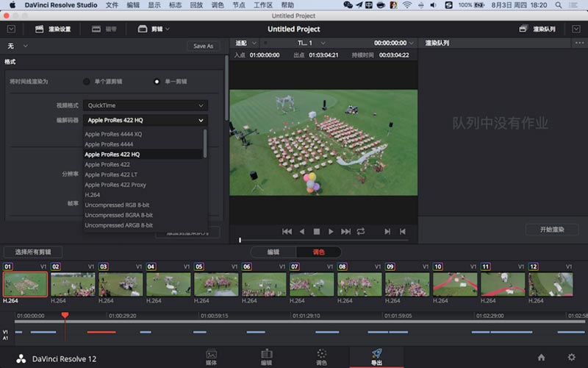Open project settings gear icon
This screenshot has width=588, height=368.
pos(571,357)
